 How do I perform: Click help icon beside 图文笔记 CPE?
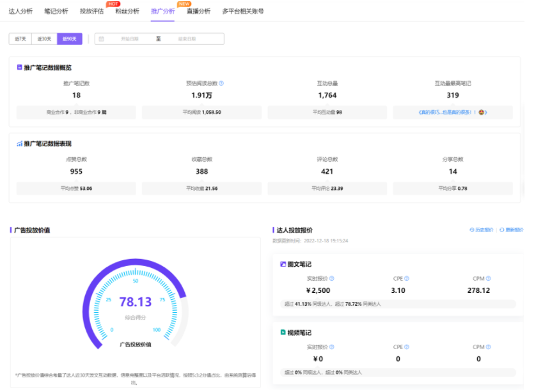[407, 279]
